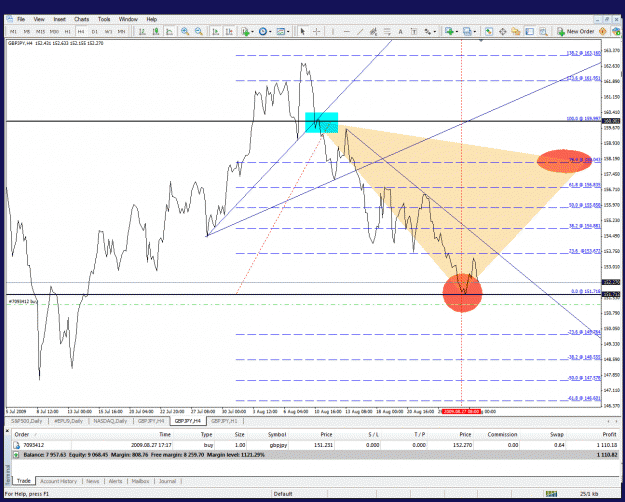The image size is (625, 502).
Task: Click the New Order button
Action: coord(576,31)
